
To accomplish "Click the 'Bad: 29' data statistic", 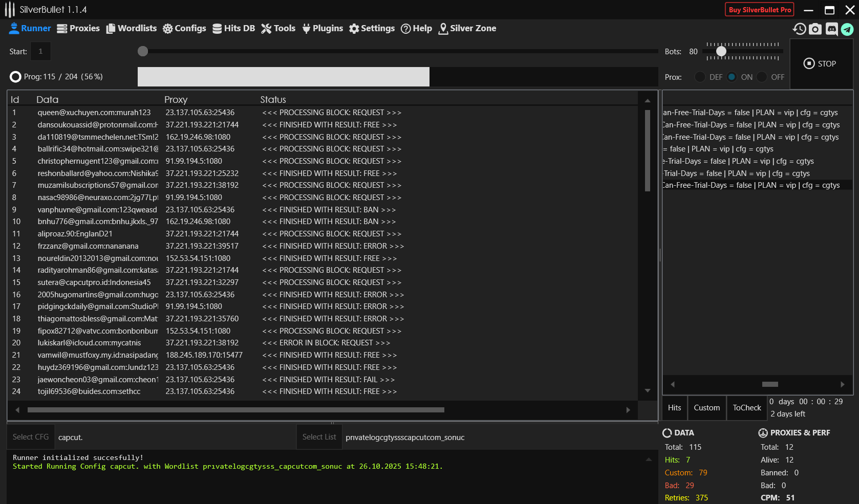I will (679, 486).
